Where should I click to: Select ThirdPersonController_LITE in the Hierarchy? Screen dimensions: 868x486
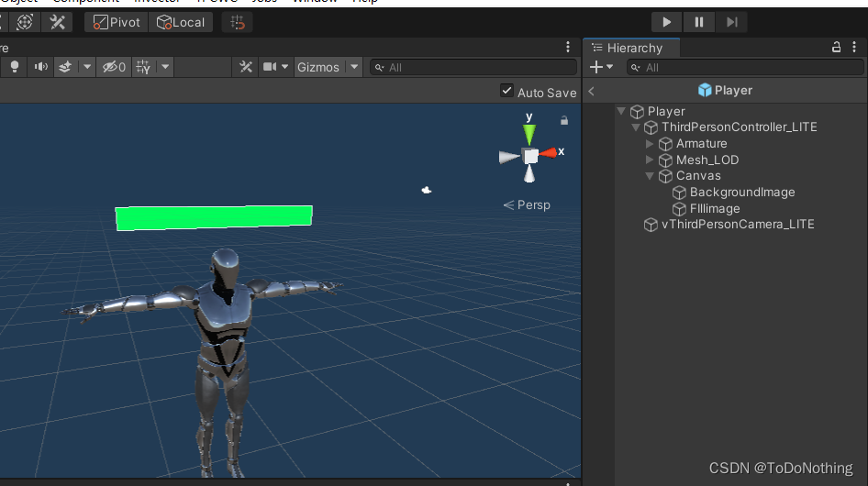(x=739, y=127)
